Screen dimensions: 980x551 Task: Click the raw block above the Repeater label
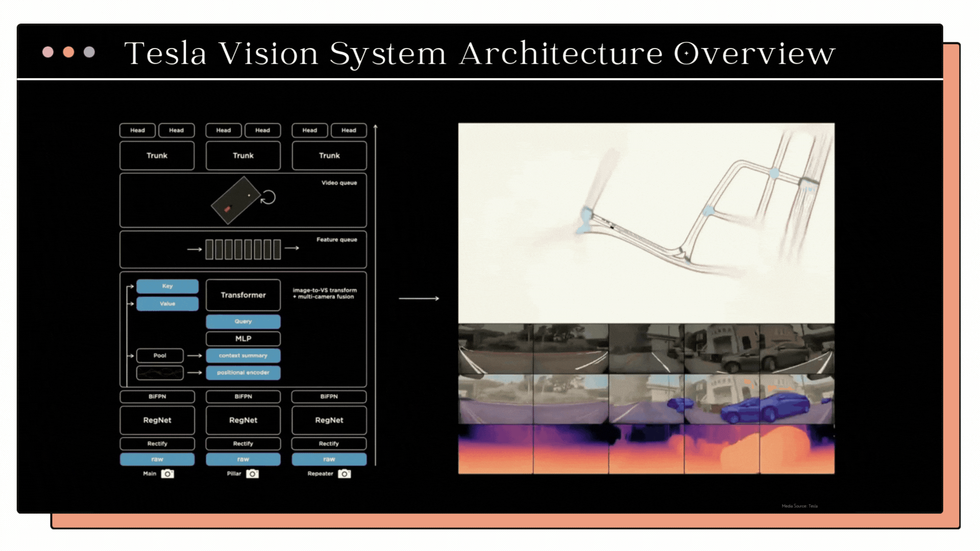(x=329, y=459)
